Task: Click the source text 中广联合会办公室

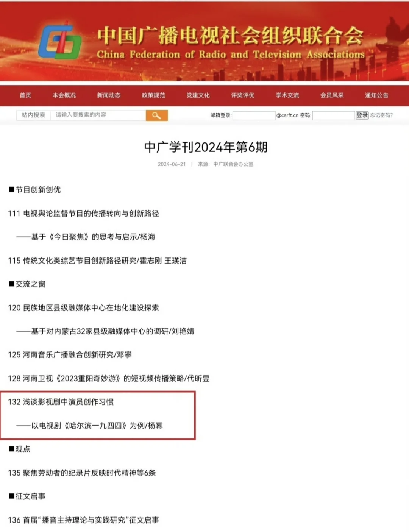Action: 233,164
